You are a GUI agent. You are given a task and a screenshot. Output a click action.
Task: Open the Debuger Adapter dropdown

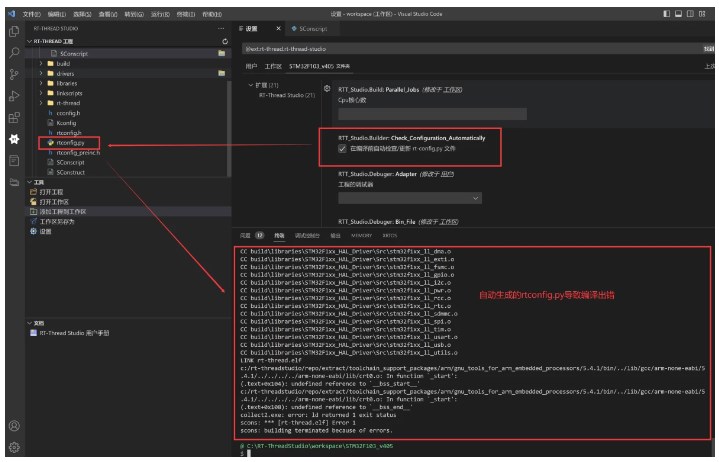tap(410, 198)
